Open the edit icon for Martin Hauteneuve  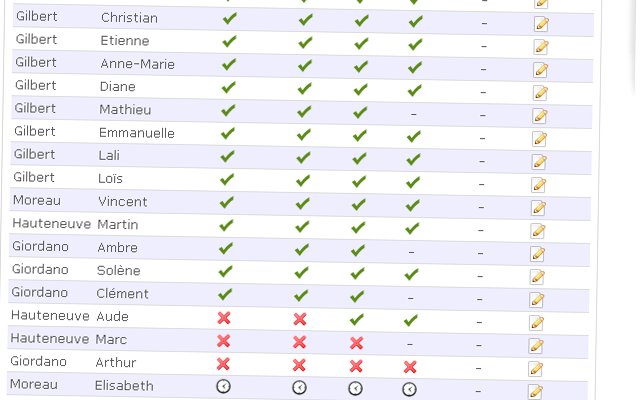click(539, 230)
